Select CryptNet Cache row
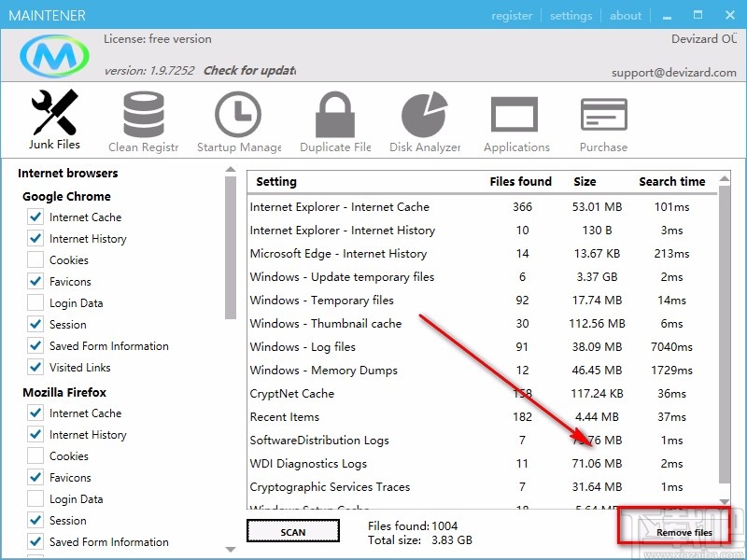 point(483,393)
